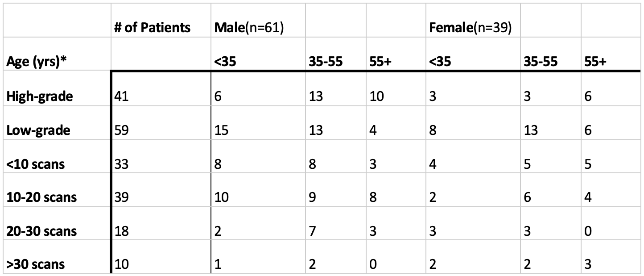Select the Low-grade patient total of 59
This screenshot has height=276, width=644.
click(122, 130)
